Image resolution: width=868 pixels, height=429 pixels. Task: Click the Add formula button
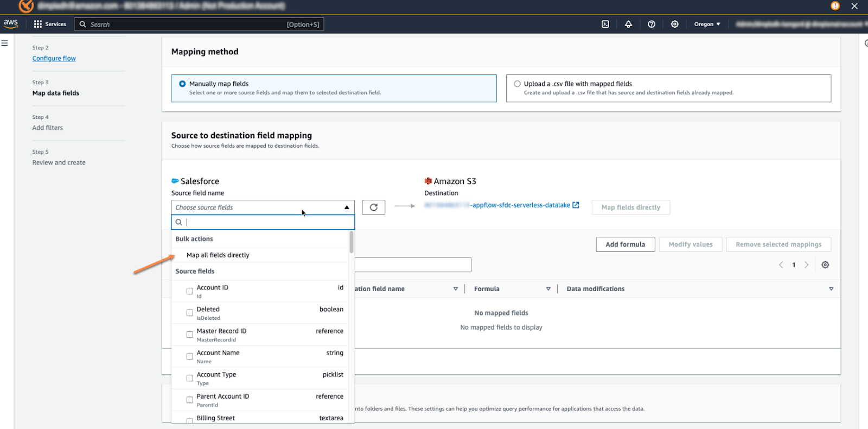625,244
